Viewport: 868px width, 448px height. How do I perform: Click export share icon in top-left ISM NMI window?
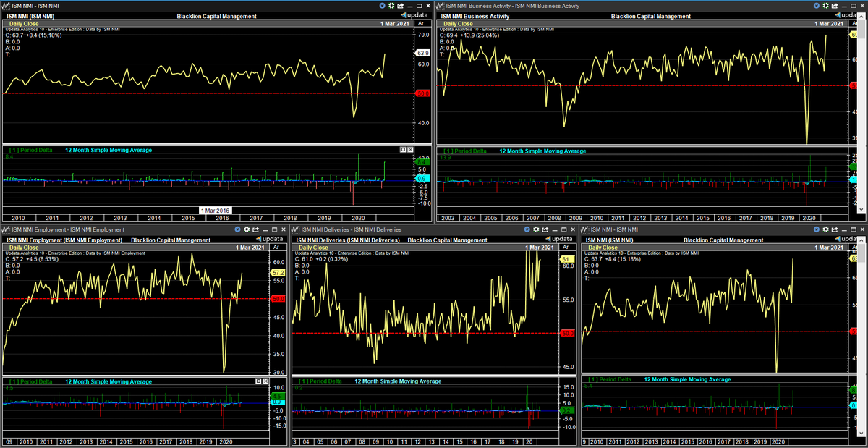click(x=400, y=6)
